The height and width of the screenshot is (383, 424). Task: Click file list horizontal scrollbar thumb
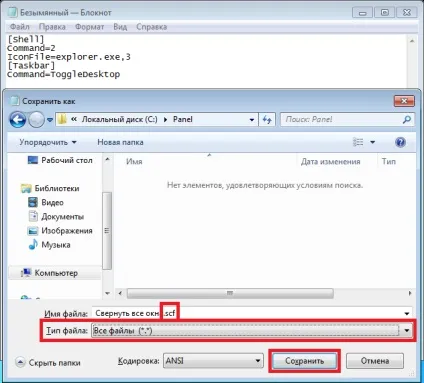(x=230, y=293)
